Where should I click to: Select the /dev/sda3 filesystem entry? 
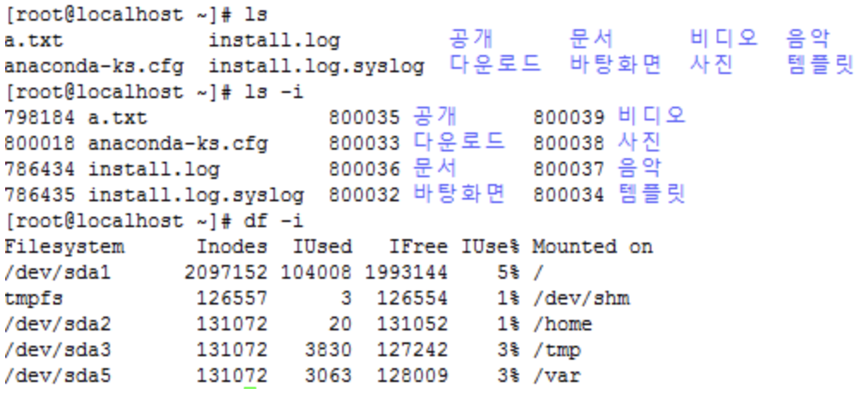58,350
